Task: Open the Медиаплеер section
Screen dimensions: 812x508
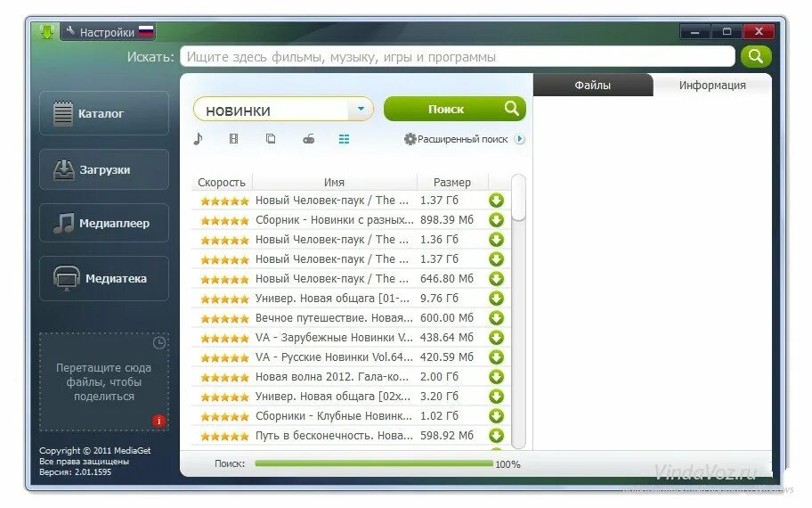Action: 104,223
